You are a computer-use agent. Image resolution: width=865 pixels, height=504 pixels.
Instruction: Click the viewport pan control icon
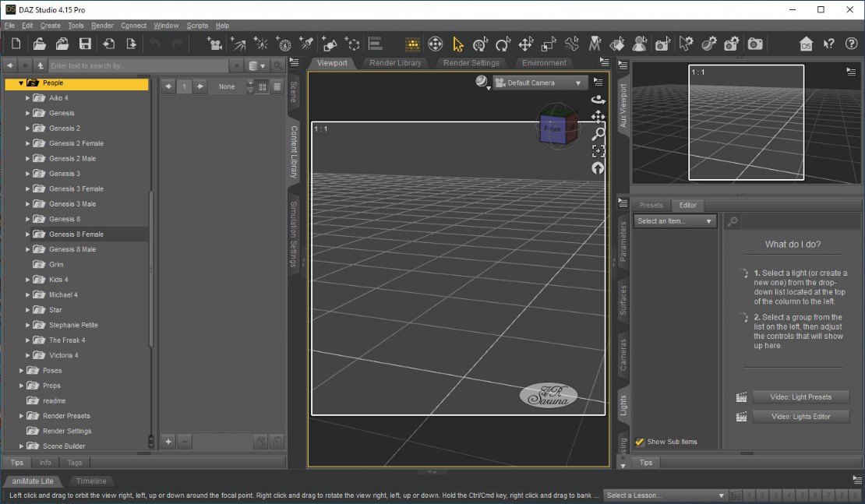(x=598, y=116)
